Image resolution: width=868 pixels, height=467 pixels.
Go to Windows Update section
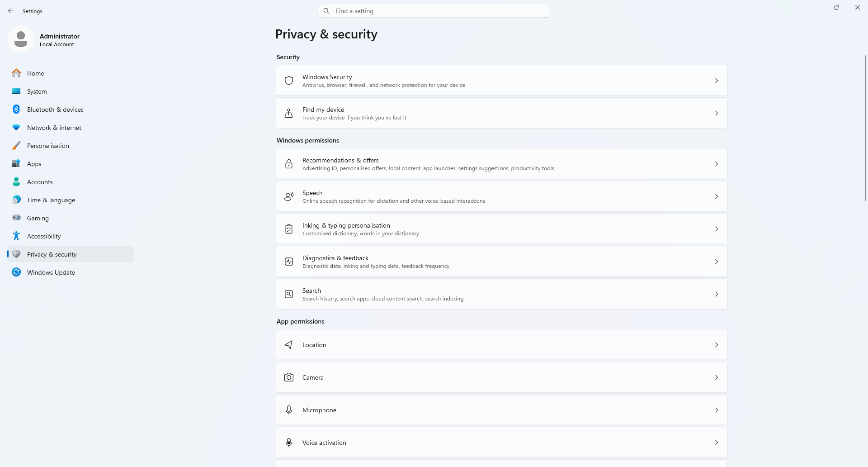(x=51, y=272)
